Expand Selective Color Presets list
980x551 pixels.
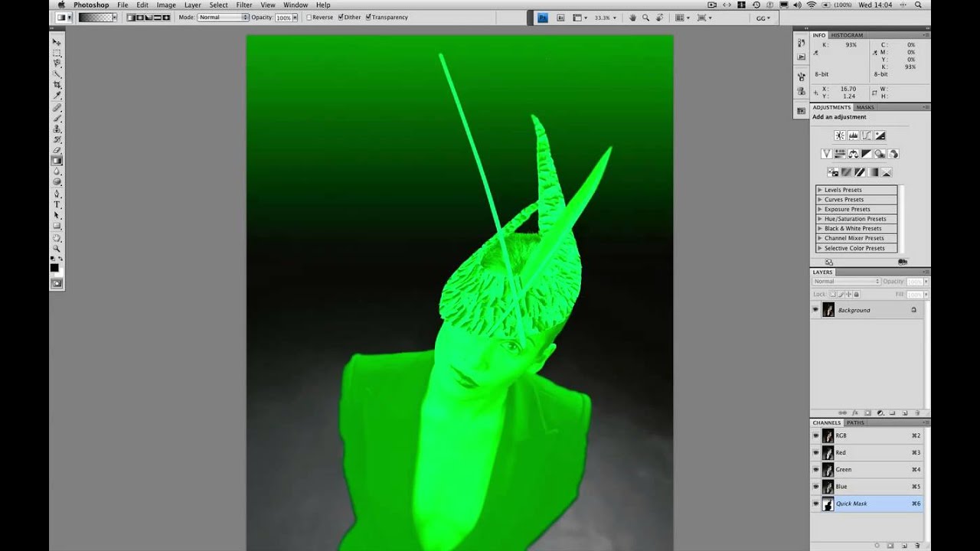click(x=820, y=248)
